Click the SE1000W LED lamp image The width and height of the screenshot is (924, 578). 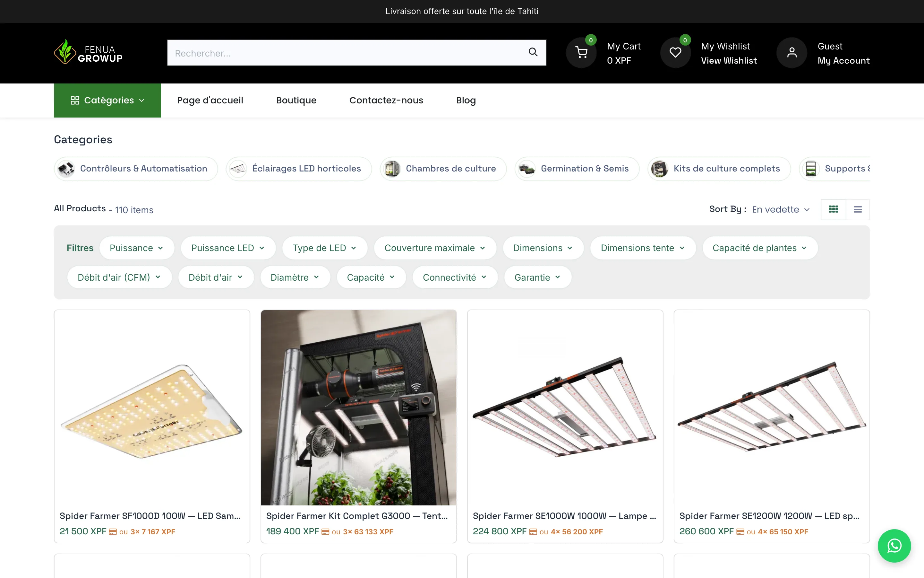point(565,407)
